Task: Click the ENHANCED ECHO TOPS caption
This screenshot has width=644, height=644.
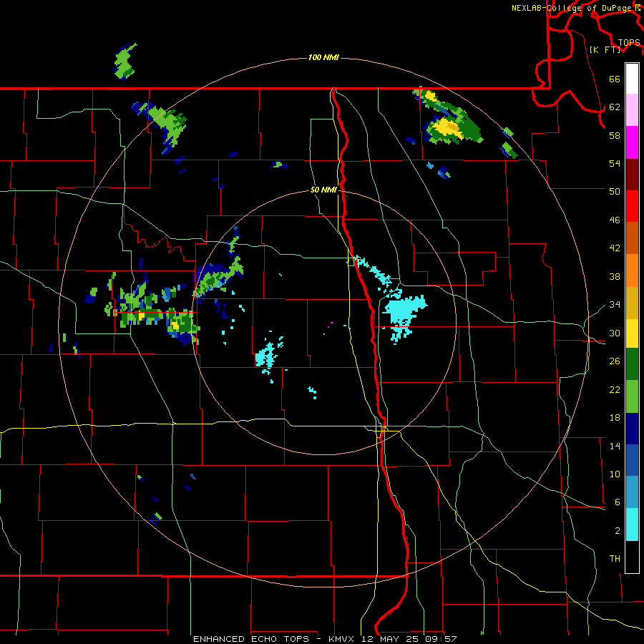Action: [x=324, y=639]
